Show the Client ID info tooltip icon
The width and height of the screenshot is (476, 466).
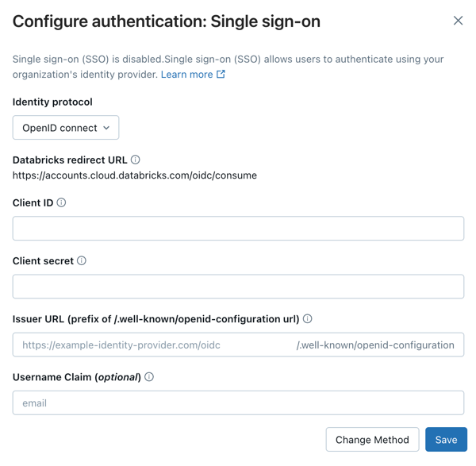(x=61, y=202)
